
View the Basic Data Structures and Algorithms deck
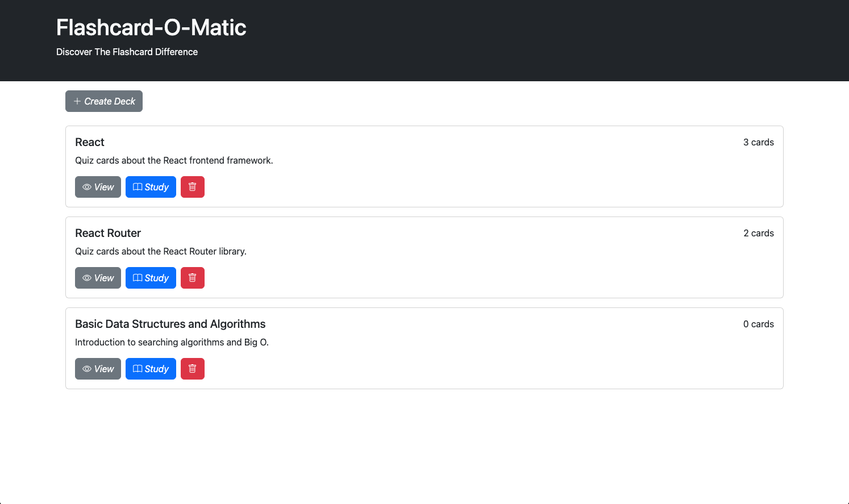coord(98,369)
